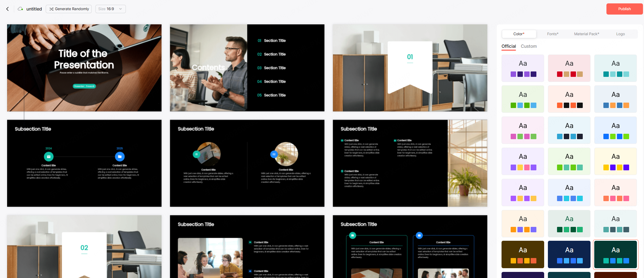Click the Presenter green badge on title slide

[x=84, y=86]
